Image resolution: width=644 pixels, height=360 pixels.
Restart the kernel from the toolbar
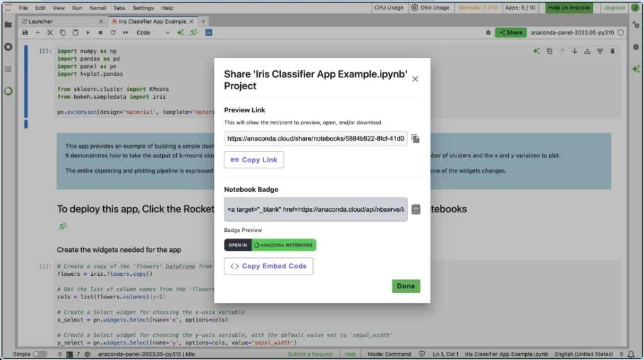[x=113, y=33]
